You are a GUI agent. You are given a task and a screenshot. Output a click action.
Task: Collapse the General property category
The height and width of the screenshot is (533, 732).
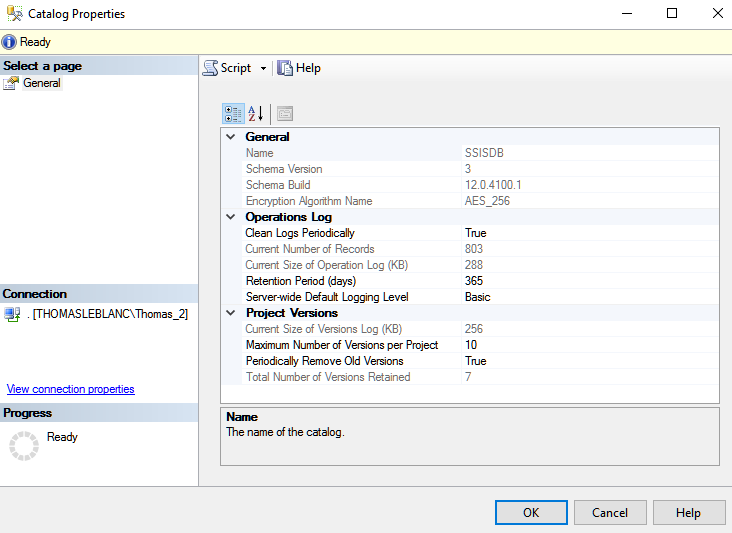(231, 137)
